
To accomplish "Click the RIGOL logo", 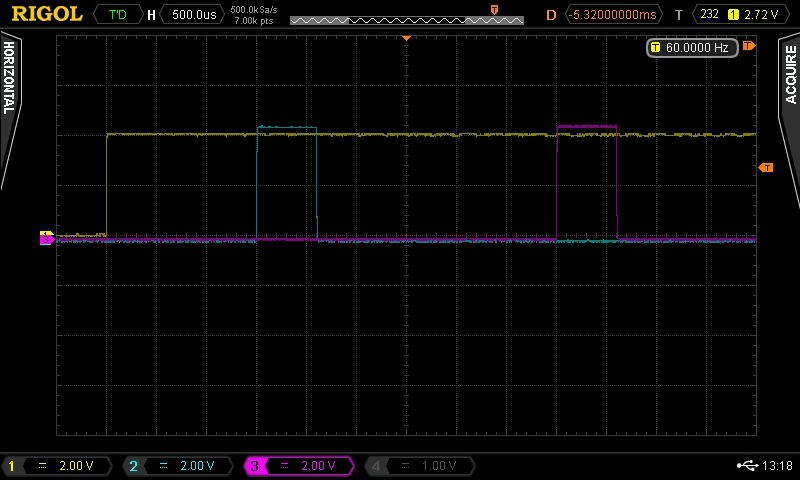I will (x=47, y=14).
